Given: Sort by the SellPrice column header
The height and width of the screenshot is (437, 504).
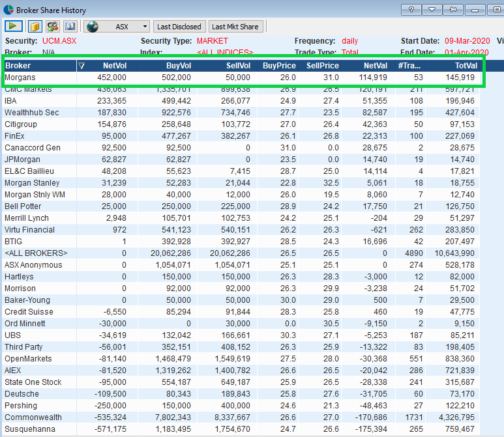Looking at the screenshot, I should tap(321, 66).
